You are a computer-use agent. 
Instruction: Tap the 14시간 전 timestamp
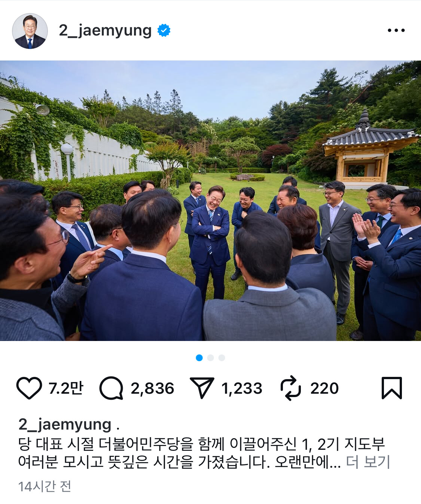(x=45, y=486)
